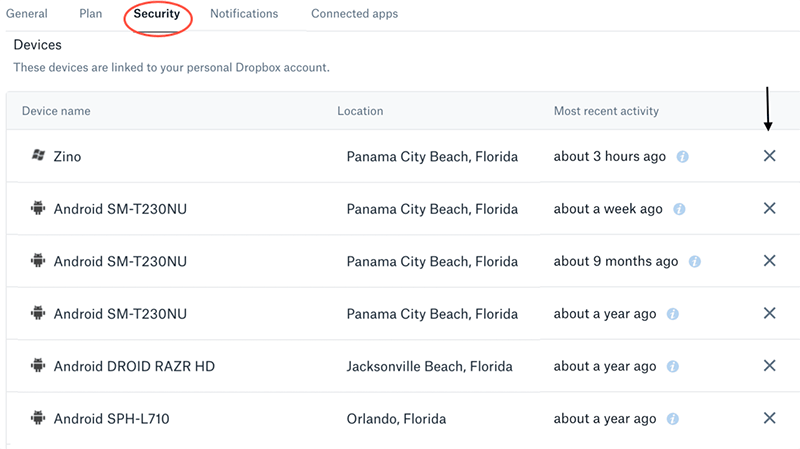Switch to the General tab
The height and width of the screenshot is (449, 800).
[27, 14]
